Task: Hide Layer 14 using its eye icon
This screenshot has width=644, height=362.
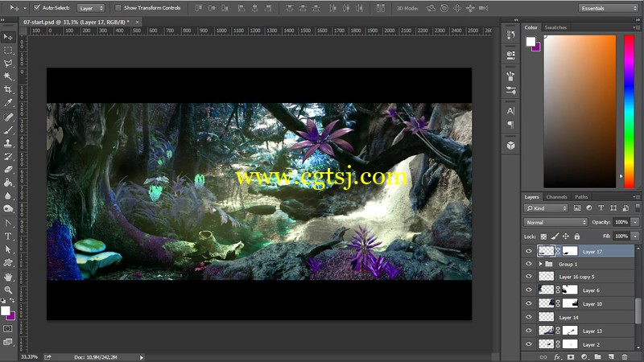Action: point(529,317)
